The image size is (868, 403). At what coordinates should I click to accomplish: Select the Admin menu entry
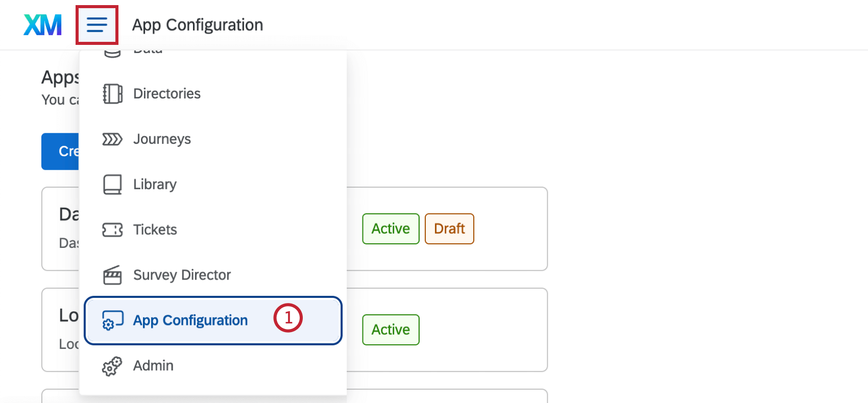[x=153, y=366]
